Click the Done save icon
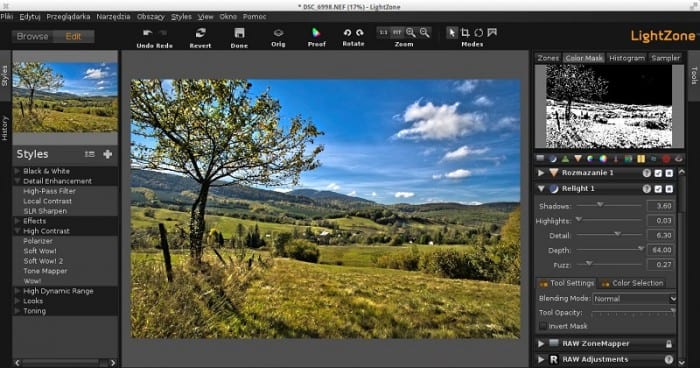The image size is (700, 368). click(239, 33)
